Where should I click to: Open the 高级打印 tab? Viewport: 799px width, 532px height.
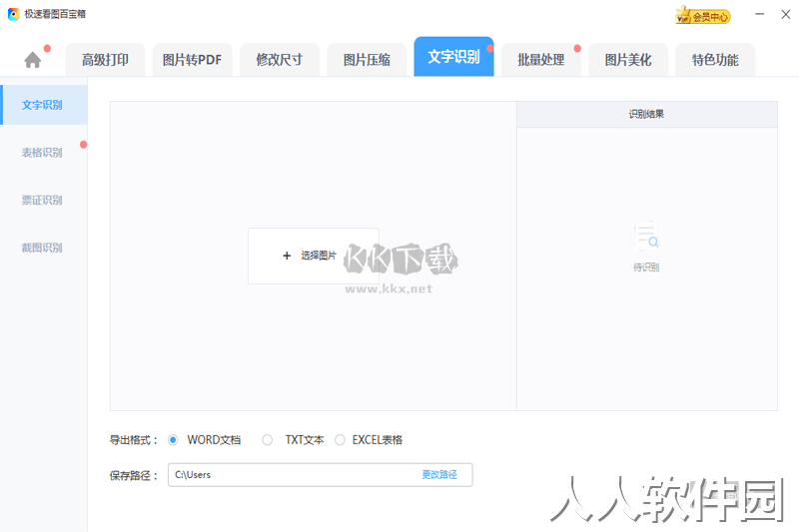(106, 60)
